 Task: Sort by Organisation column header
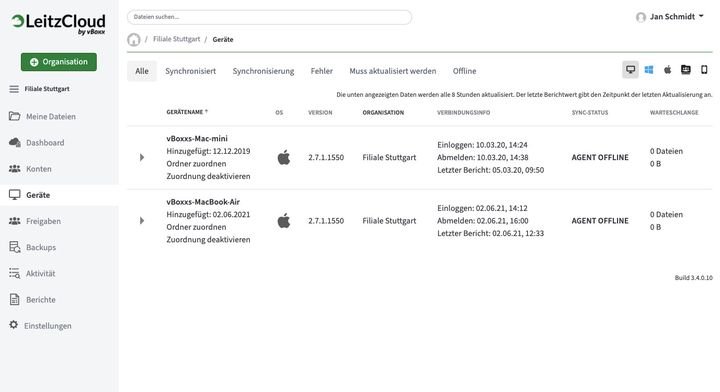(x=383, y=112)
